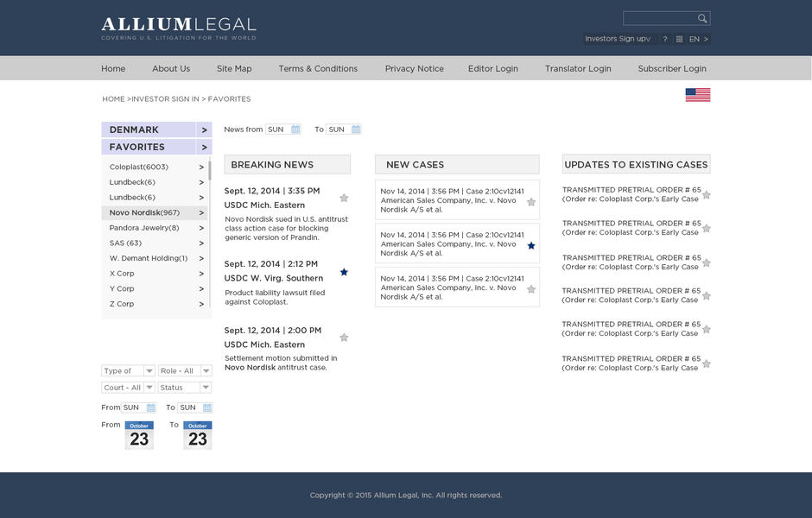The height and width of the screenshot is (518, 812).
Task: Star the third pretrial order update
Action: click(707, 262)
